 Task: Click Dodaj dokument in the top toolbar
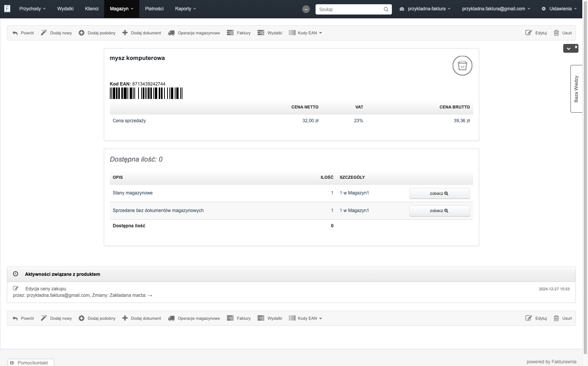(142, 33)
